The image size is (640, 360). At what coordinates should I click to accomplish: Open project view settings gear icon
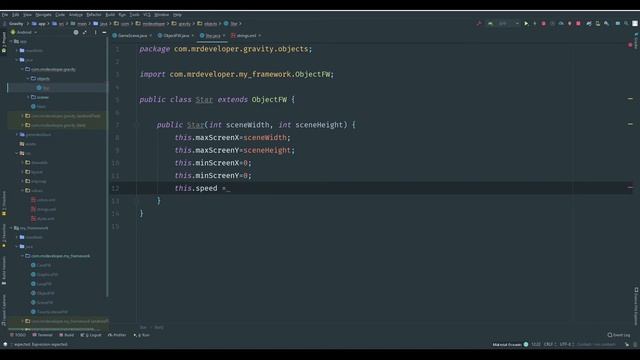point(76,32)
